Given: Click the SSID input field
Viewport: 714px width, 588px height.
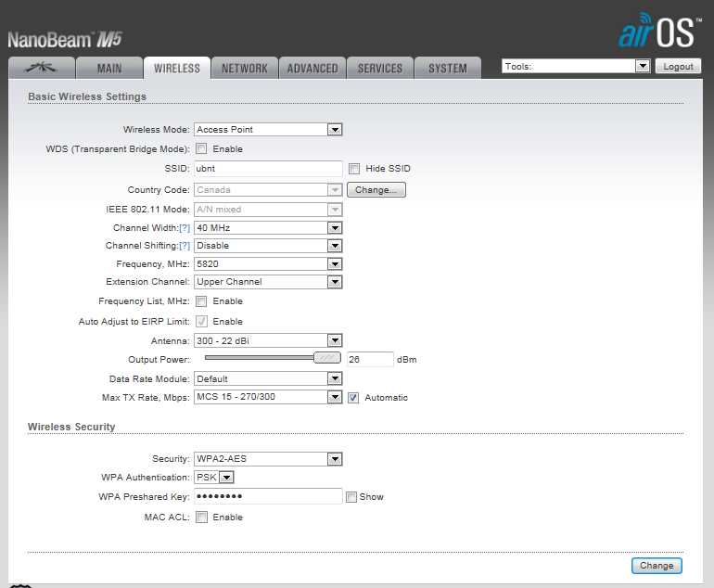Looking at the screenshot, I should tap(268, 169).
